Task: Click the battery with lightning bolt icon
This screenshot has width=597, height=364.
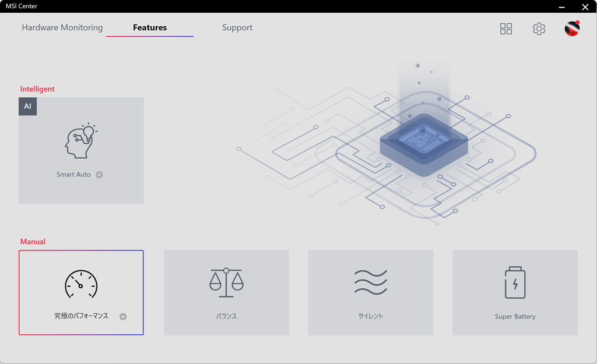Action: (515, 282)
